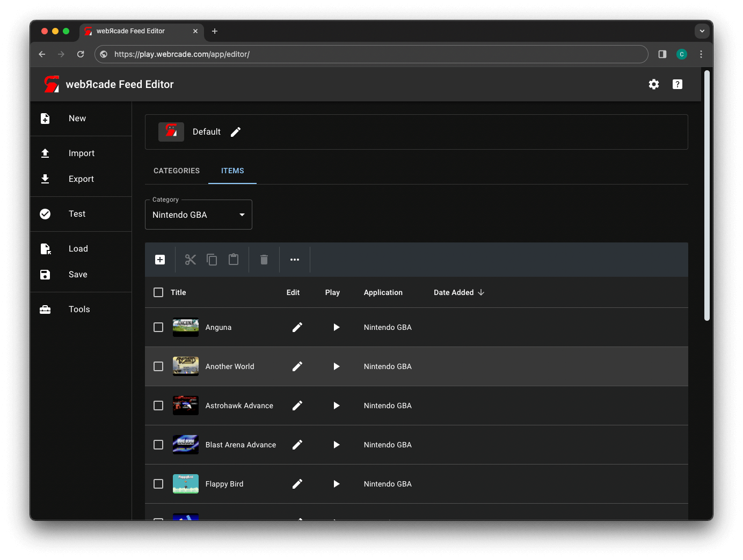Add a new item with plus icon
Image resolution: width=743 pixels, height=560 pixels.
coord(160,260)
